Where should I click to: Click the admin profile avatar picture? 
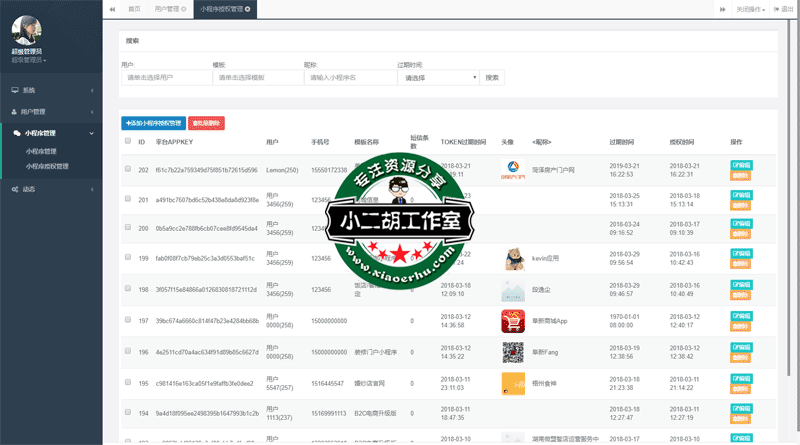click(24, 29)
